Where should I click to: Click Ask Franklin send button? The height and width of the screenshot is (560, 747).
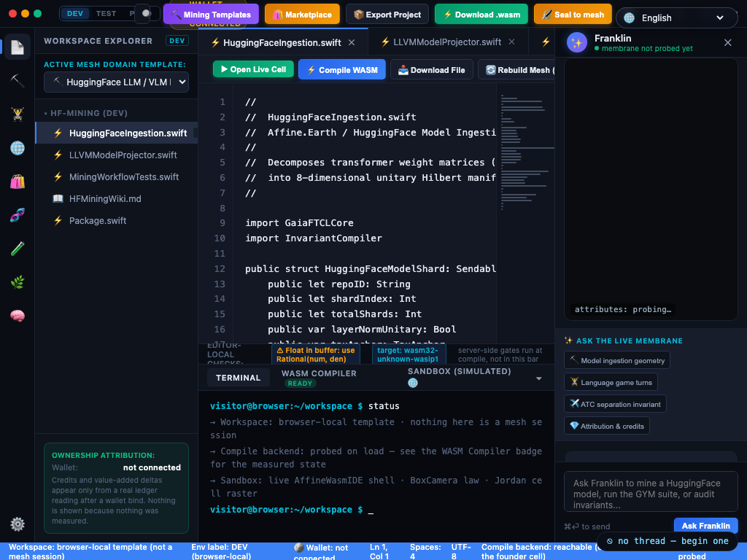pos(705,525)
